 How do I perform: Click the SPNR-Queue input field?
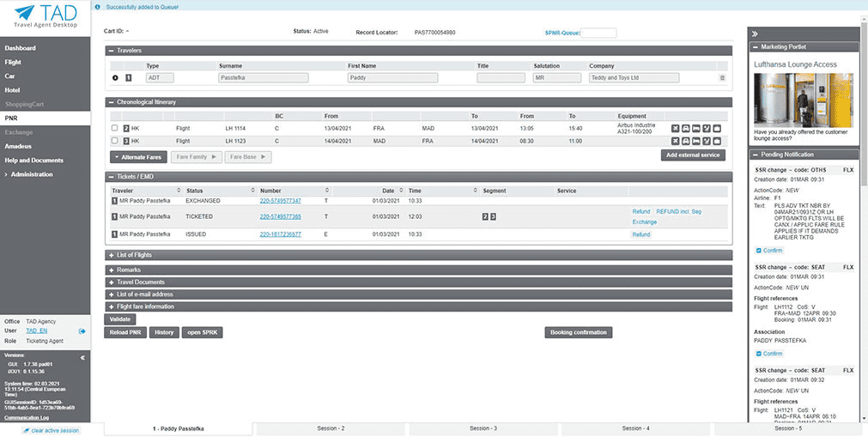598,33
